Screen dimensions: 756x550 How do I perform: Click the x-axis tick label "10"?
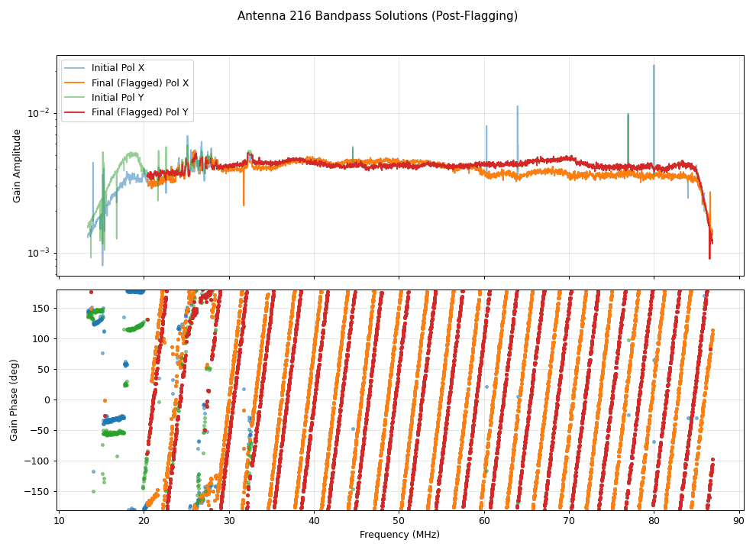coord(59,522)
